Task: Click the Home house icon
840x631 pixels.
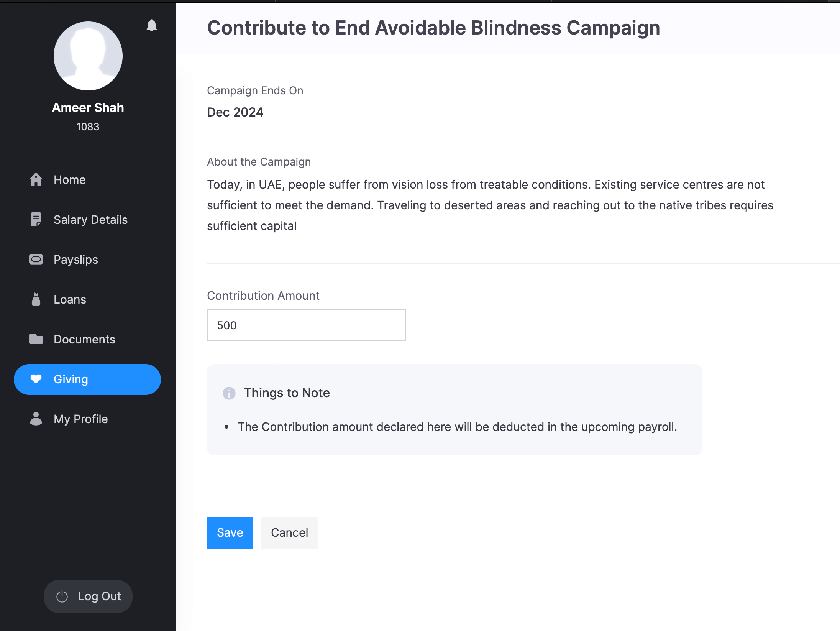Action: (36, 180)
